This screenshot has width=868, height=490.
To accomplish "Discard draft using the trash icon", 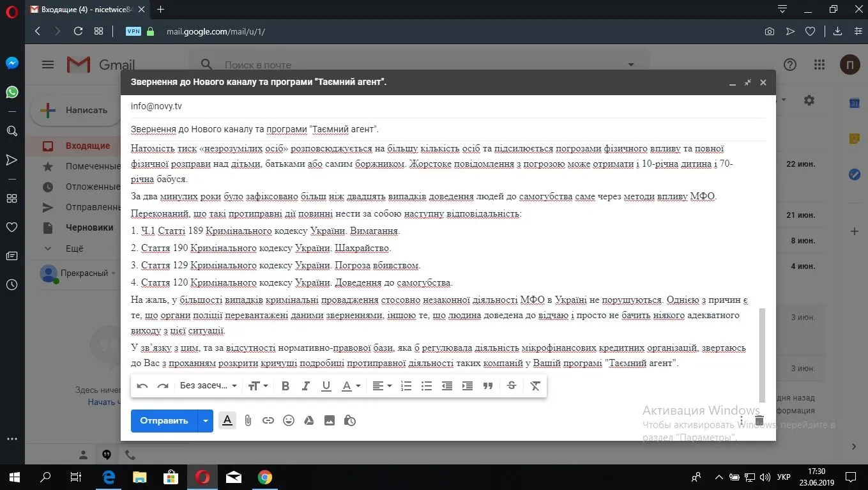I will [759, 420].
